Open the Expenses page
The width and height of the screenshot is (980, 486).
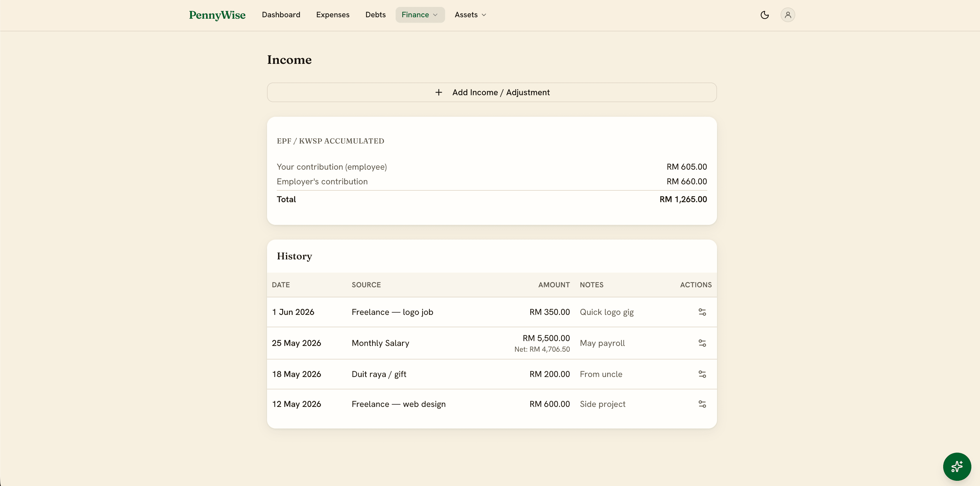pyautogui.click(x=333, y=15)
